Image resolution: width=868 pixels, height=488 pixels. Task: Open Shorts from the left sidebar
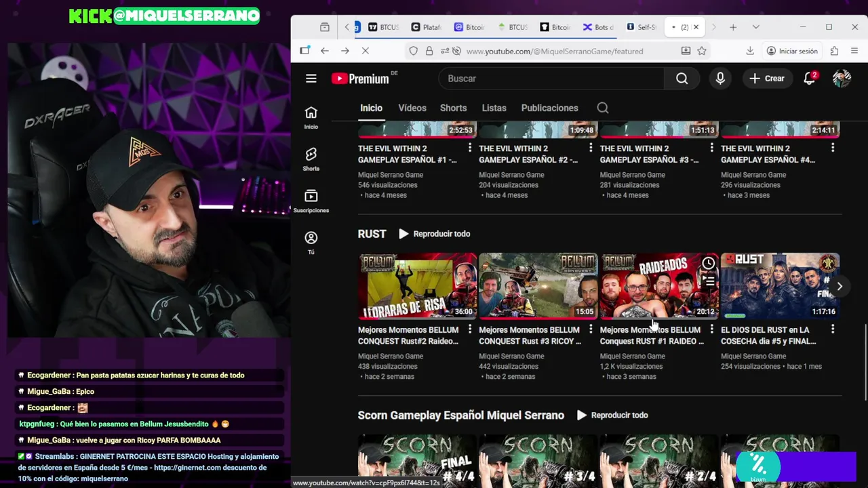(311, 159)
